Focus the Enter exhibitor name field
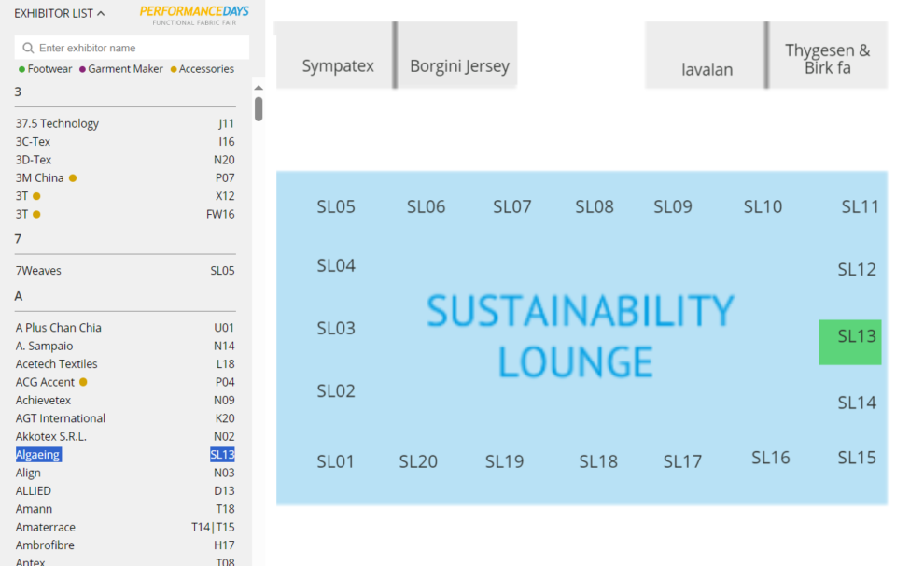 click(140, 48)
